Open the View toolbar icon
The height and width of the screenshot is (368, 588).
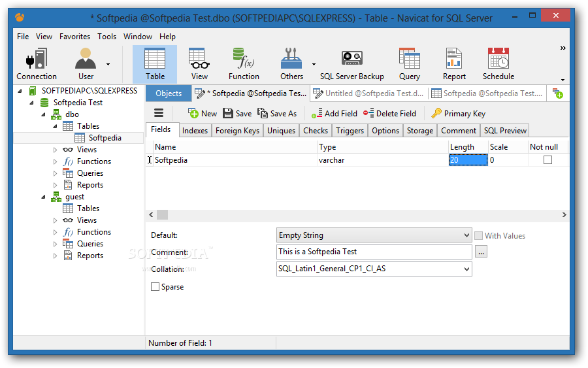pyautogui.click(x=199, y=64)
